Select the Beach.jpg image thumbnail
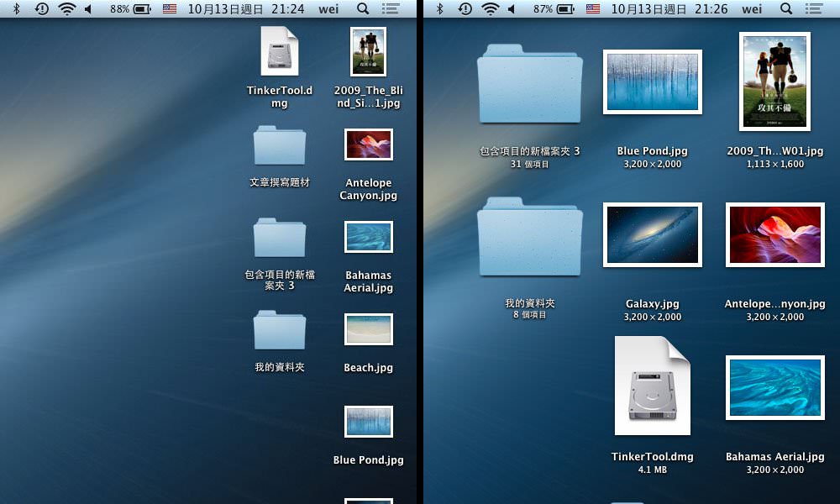 pyautogui.click(x=368, y=329)
